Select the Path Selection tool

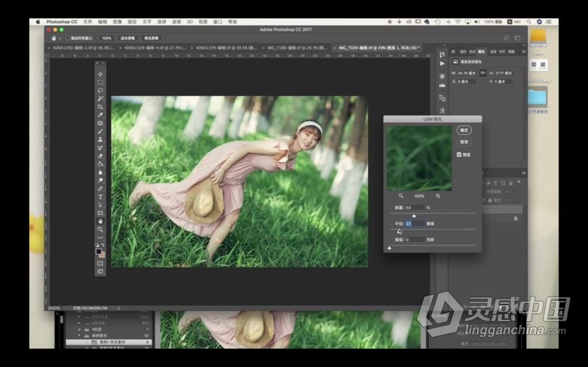coord(100,205)
